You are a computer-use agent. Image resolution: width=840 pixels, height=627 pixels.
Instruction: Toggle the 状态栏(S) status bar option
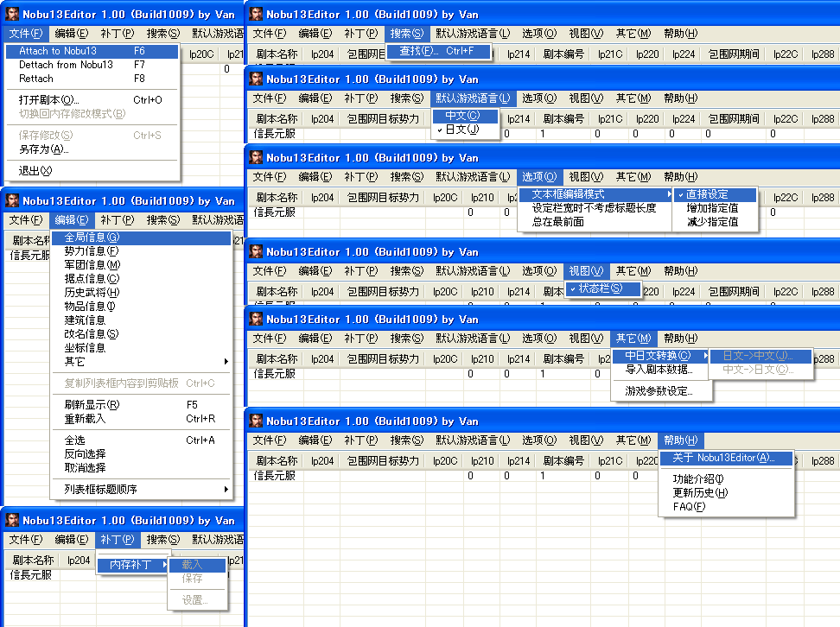click(x=603, y=288)
